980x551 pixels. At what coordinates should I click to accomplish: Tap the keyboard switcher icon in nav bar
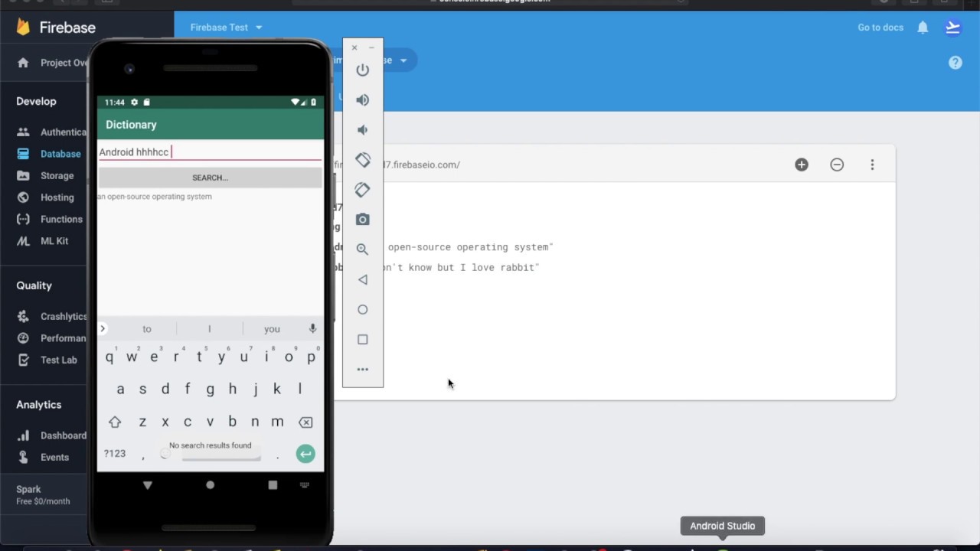tap(305, 485)
